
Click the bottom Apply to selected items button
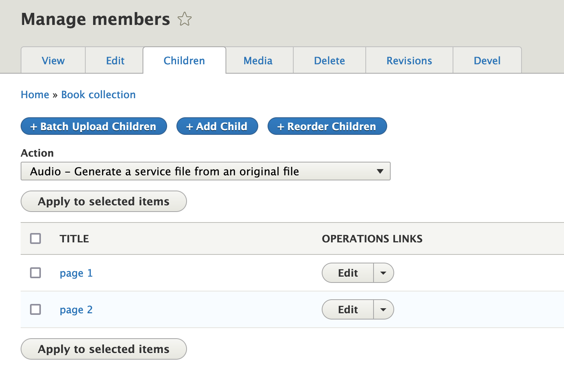tap(103, 349)
